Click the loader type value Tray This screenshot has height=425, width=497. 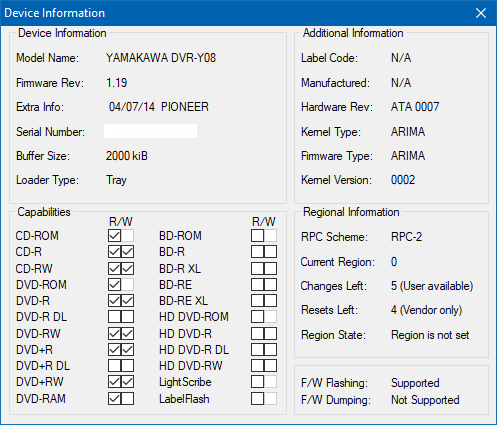pyautogui.click(x=116, y=180)
